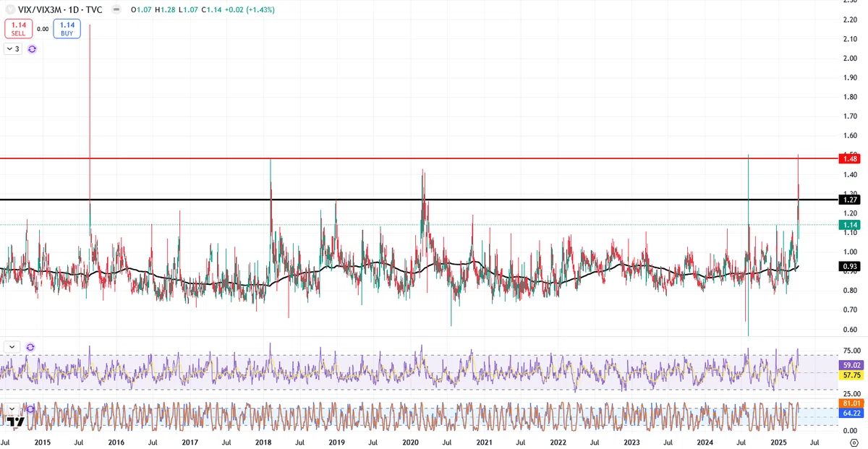
Task: Click the green 1.14 current price label
Action: tap(849, 225)
